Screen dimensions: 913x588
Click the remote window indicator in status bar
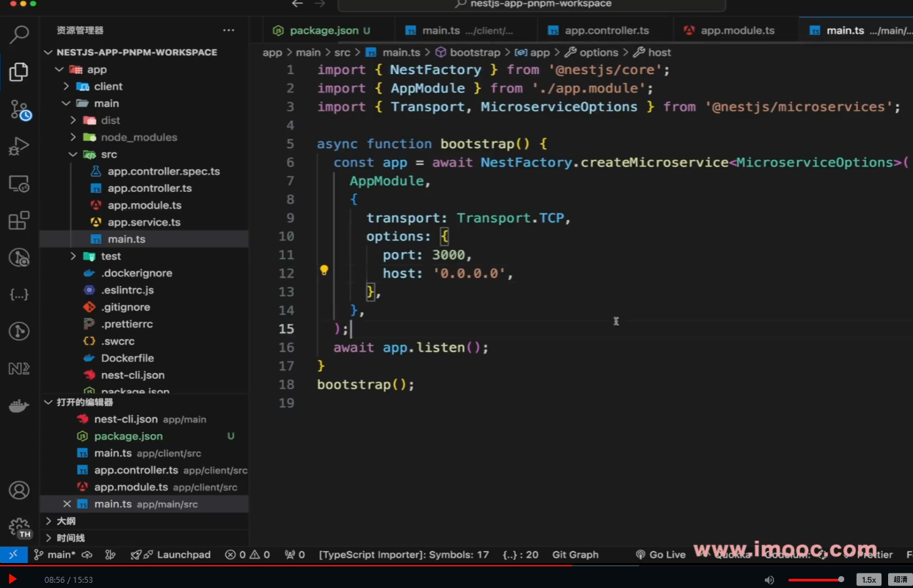(x=13, y=555)
